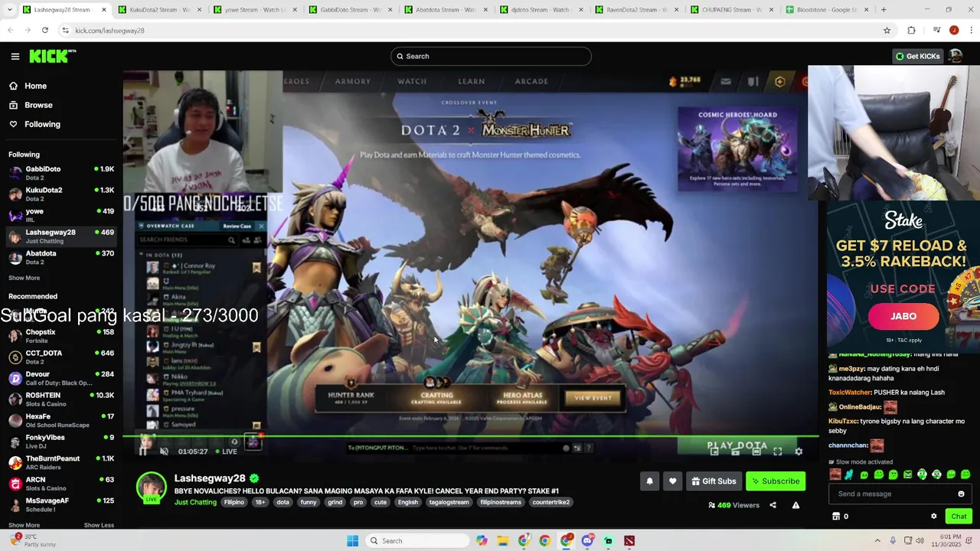This screenshot has width=980, height=551.
Task: Reload the page
Action: (45, 30)
